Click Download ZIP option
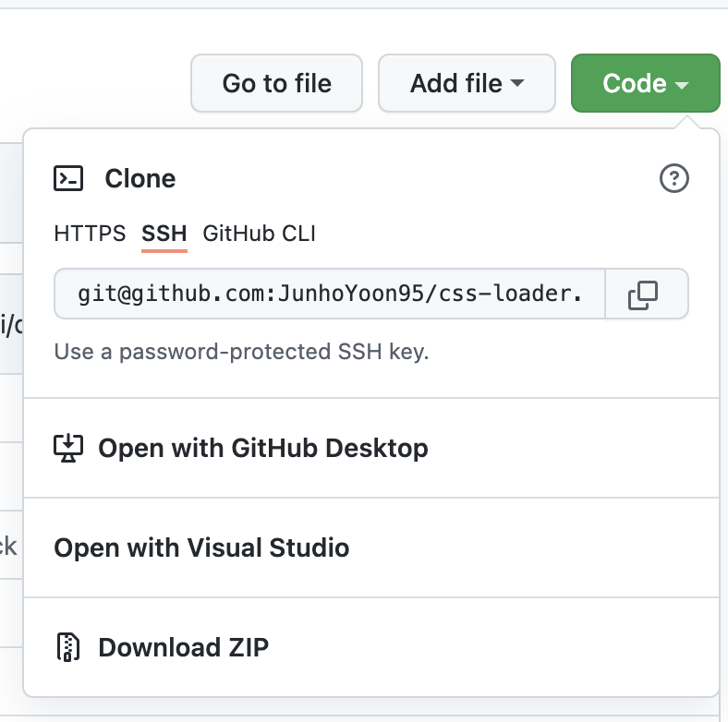 (x=371, y=647)
